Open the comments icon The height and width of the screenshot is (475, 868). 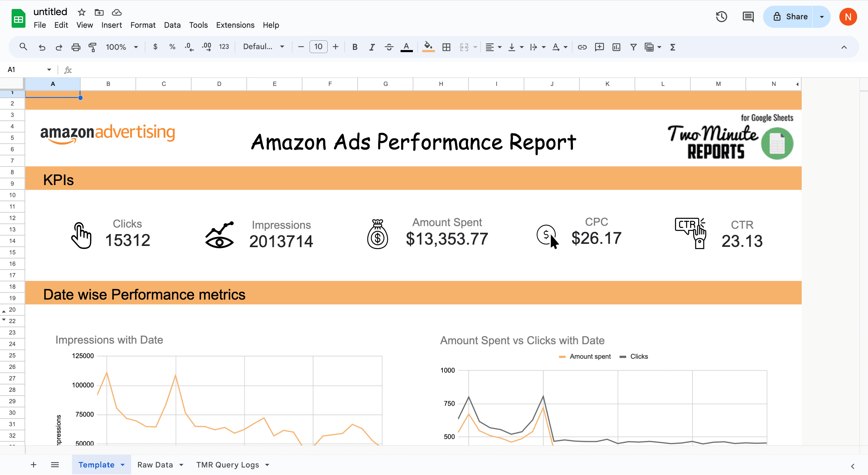tap(748, 17)
